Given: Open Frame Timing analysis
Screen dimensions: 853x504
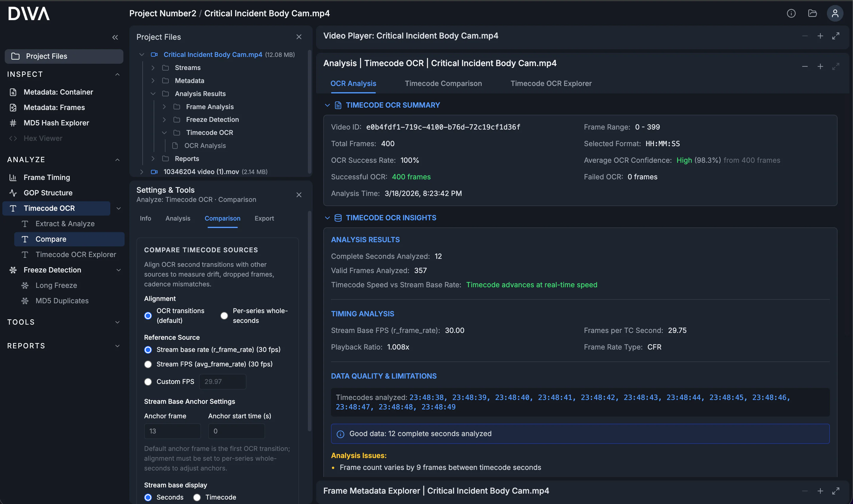Looking at the screenshot, I should 47,177.
